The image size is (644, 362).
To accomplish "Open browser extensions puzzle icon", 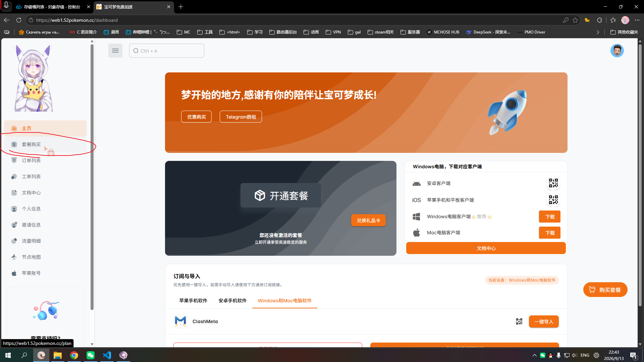I will [x=599, y=20].
